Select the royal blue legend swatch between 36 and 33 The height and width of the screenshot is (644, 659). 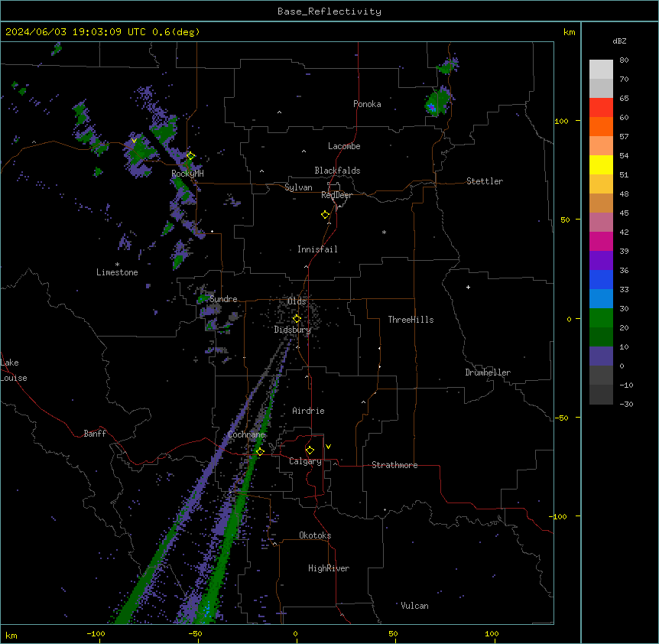601,279
